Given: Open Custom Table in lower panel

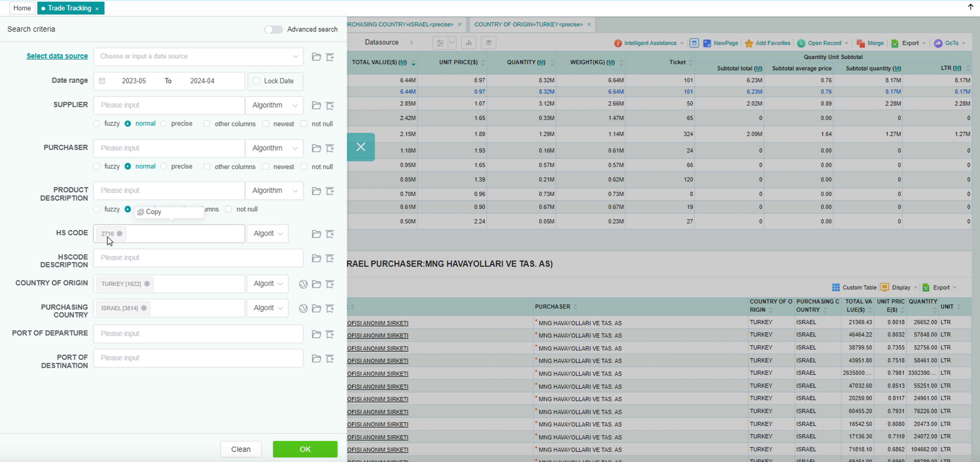Looking at the screenshot, I should tap(854, 287).
